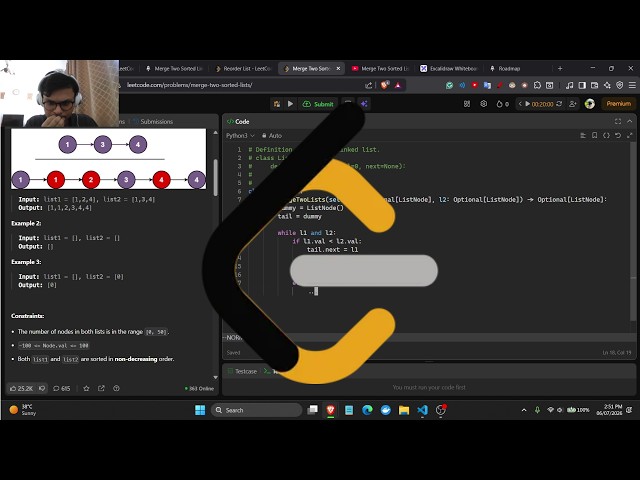Click the format code icon
This screenshot has width=640, height=480.
pyautogui.click(x=583, y=136)
